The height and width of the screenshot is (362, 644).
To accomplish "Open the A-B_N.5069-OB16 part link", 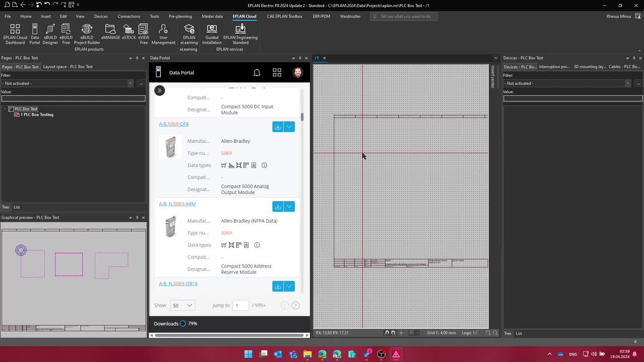I will (178, 284).
